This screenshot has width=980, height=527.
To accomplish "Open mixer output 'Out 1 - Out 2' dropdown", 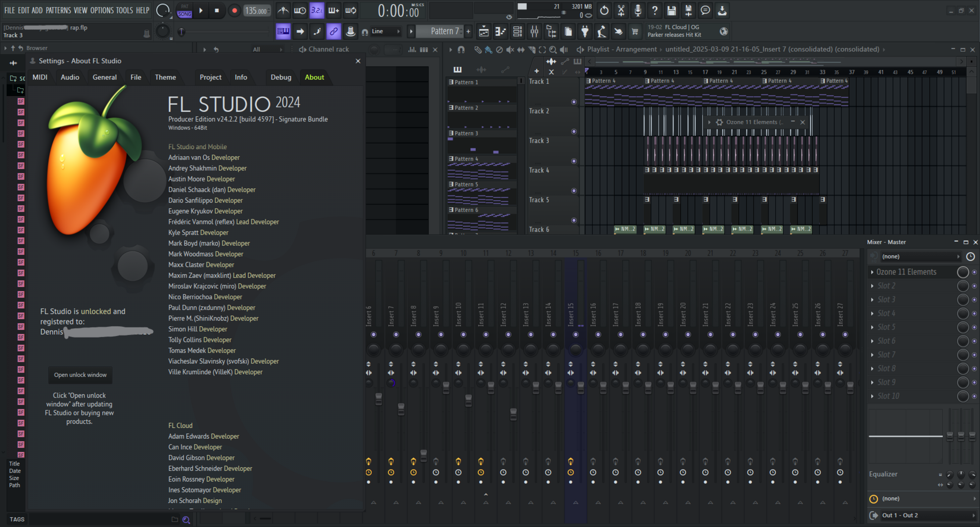I will point(928,516).
